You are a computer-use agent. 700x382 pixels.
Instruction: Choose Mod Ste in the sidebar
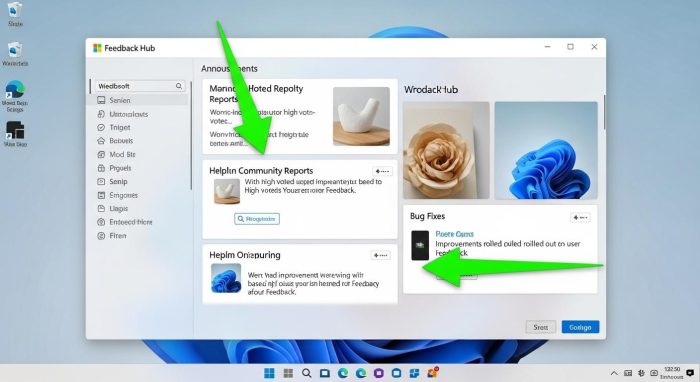(117, 154)
